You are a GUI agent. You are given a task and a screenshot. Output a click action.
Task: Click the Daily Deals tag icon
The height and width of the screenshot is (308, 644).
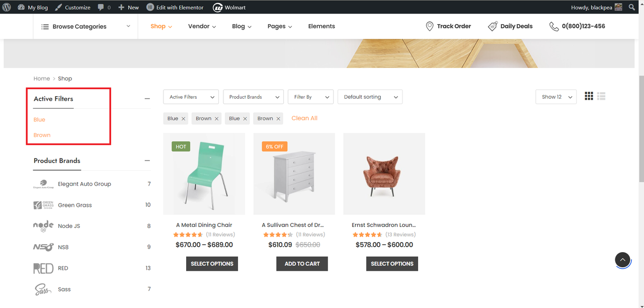click(x=493, y=26)
